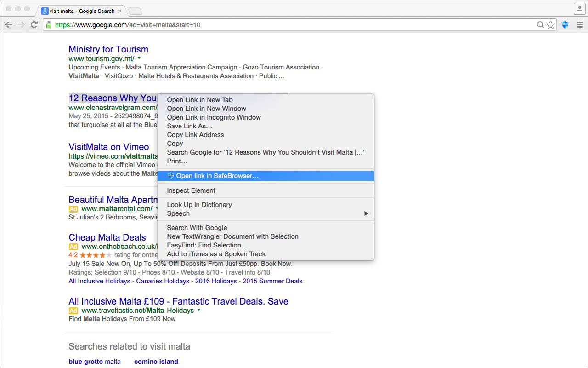The image size is (588, 368).
Task: Expand the arrow next to traveltastic.net/Malta-Holidays
Action: (199, 310)
